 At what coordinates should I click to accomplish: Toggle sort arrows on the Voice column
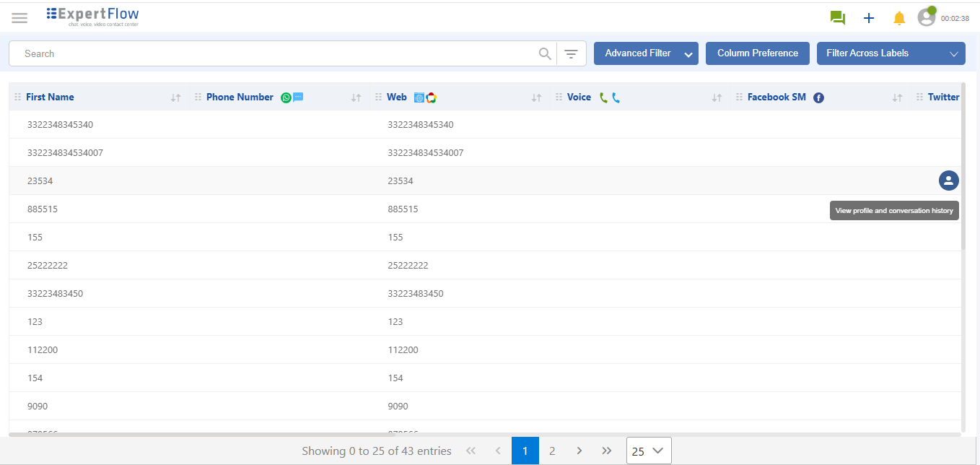point(717,97)
